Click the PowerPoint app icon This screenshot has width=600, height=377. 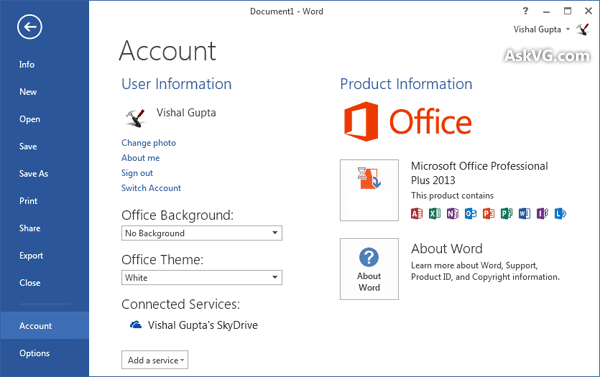(489, 213)
